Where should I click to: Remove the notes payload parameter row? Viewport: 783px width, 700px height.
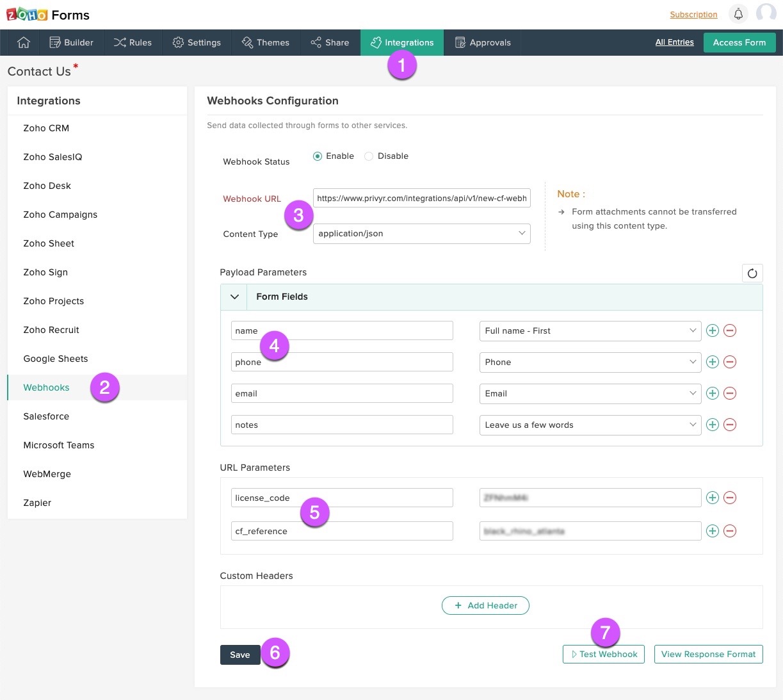tap(730, 425)
